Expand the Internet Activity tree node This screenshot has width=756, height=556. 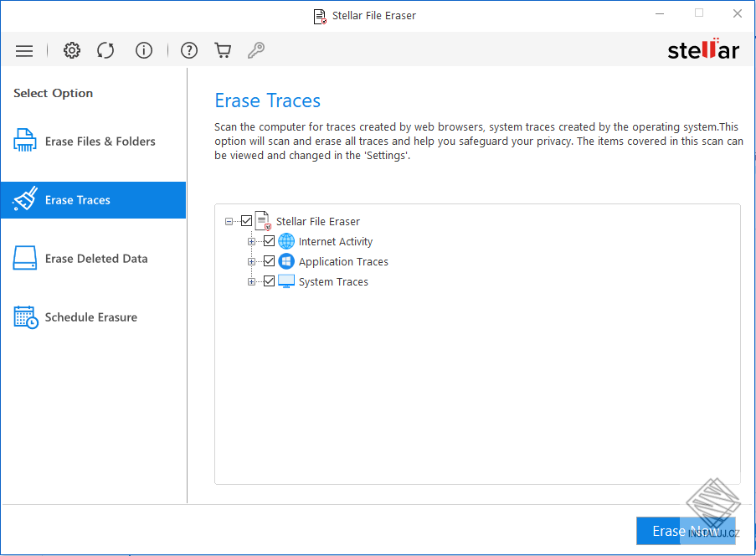(x=251, y=242)
